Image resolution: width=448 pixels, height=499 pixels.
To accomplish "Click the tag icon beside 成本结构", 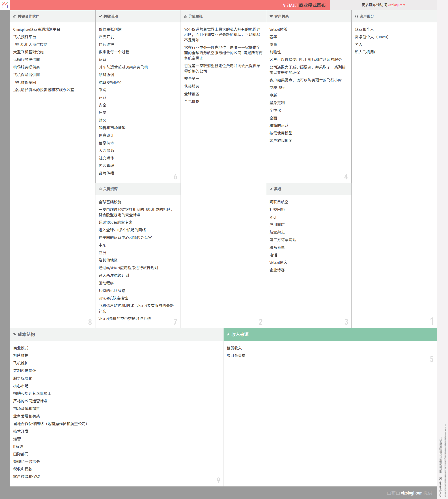I will pyautogui.click(x=15, y=334).
